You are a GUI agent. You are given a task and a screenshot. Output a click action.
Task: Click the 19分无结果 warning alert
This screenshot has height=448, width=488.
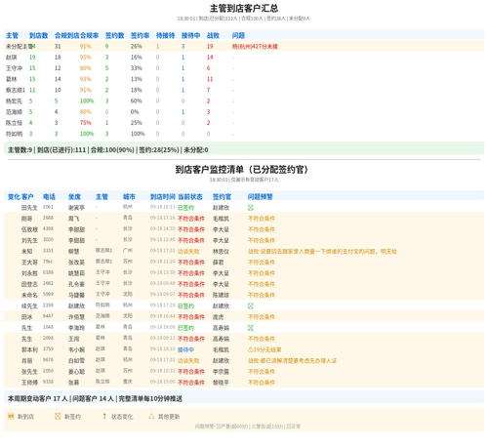click(264, 349)
